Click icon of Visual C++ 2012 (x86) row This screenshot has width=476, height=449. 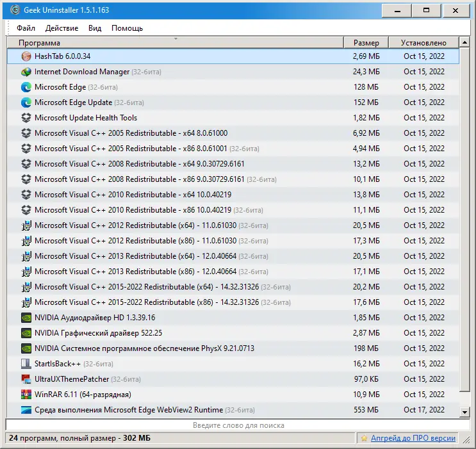tap(26, 241)
